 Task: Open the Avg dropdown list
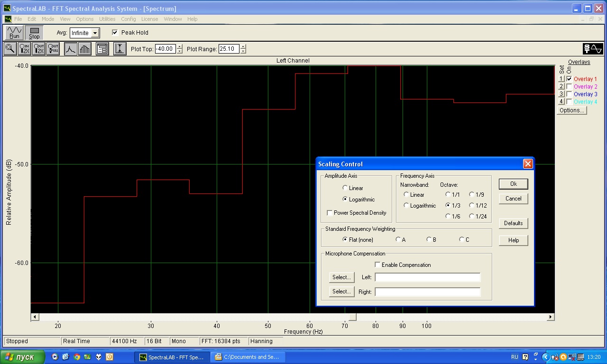coord(95,33)
